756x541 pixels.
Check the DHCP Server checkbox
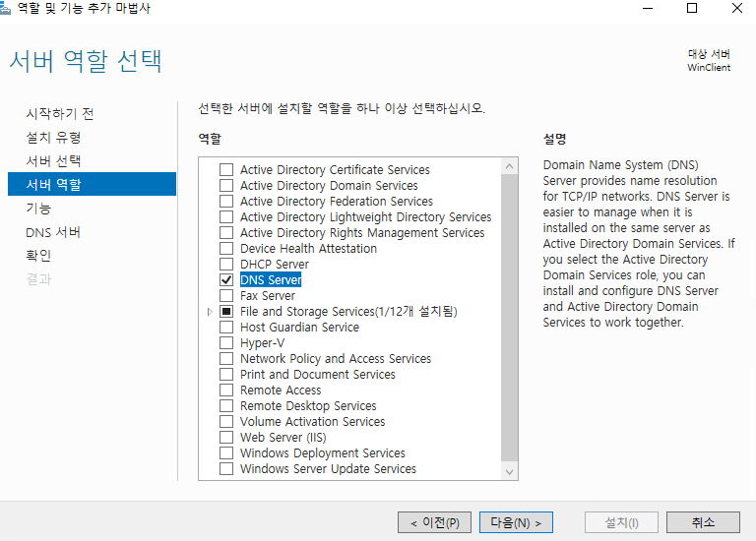[x=226, y=264]
